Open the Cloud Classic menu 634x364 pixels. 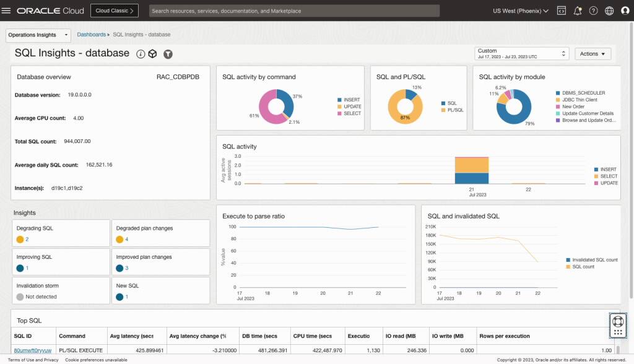[114, 10]
